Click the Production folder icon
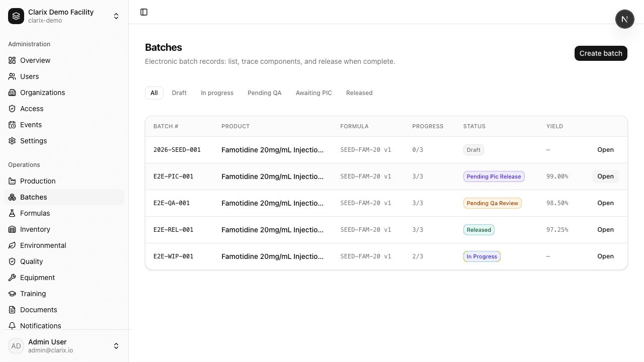 (x=12, y=181)
